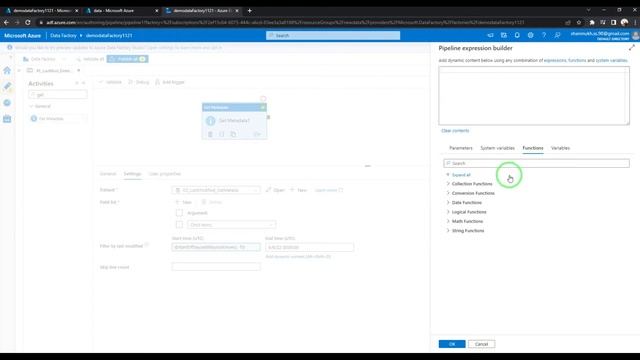Click the End time (UTC) field
This screenshot has height=360, width=640.
[x=309, y=247]
